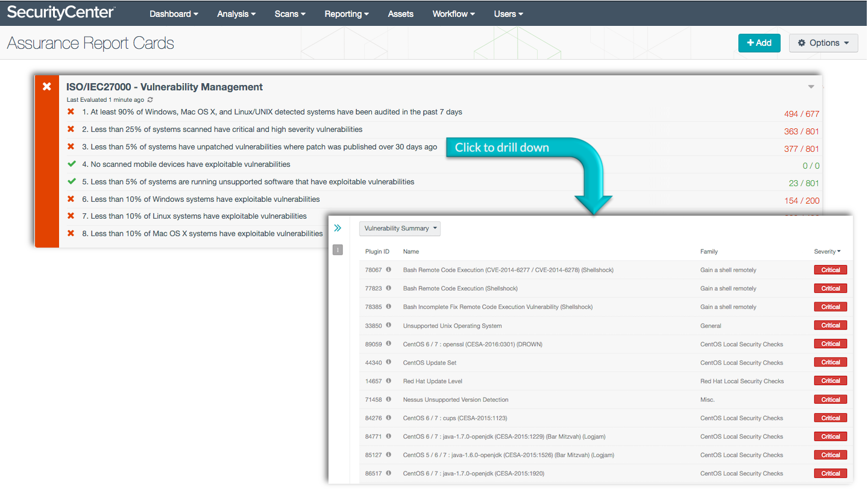Expand side panel with double chevron icon
This screenshot has width=868, height=494.
(x=338, y=228)
